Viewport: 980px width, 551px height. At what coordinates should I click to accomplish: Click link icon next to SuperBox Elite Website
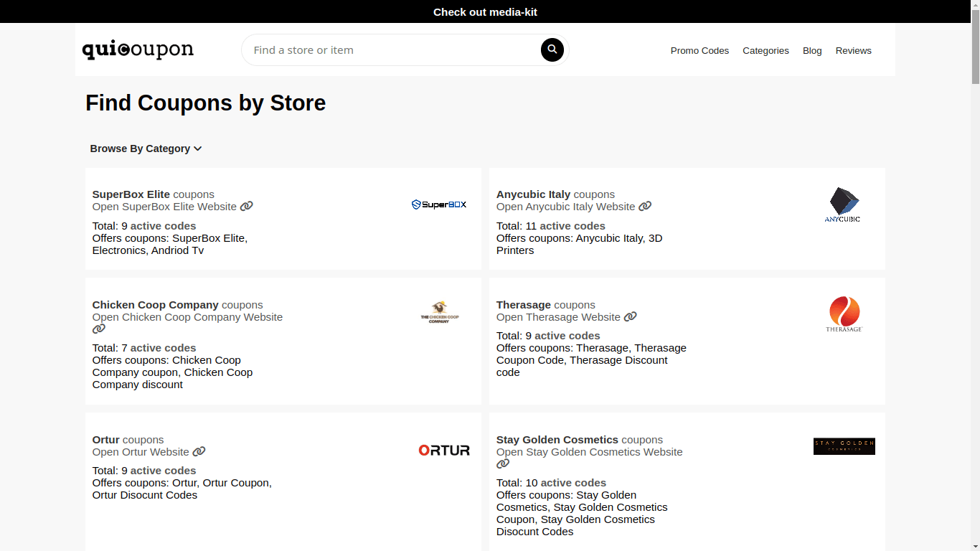247,207
